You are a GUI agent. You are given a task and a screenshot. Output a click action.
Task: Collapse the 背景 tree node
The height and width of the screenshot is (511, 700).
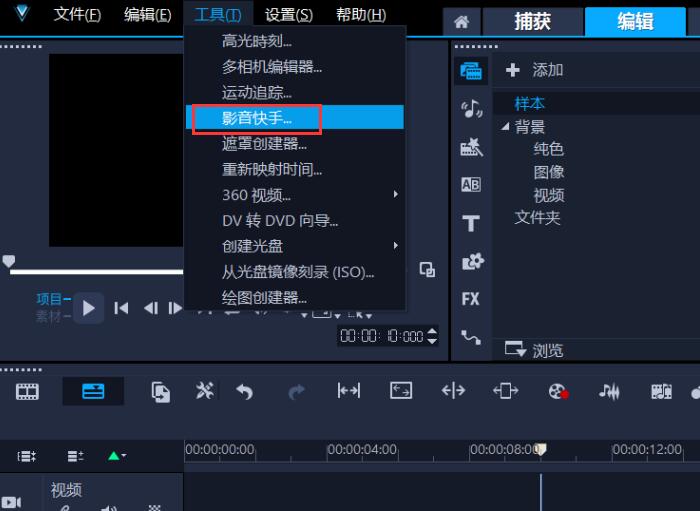coord(505,127)
